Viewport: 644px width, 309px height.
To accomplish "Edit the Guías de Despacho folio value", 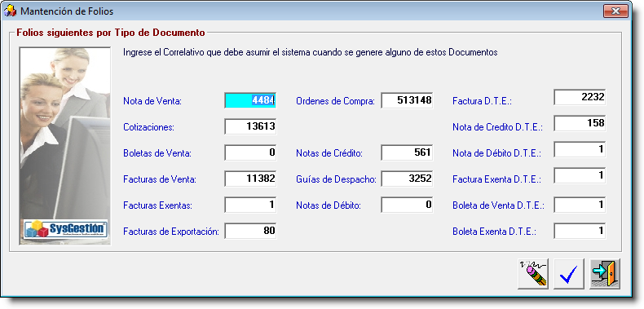I will pos(407,179).
